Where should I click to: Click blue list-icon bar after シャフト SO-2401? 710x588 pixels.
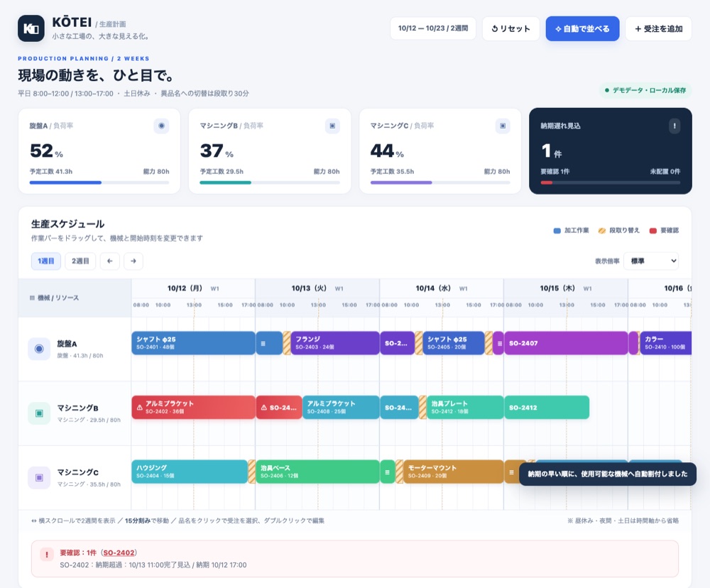click(x=269, y=344)
